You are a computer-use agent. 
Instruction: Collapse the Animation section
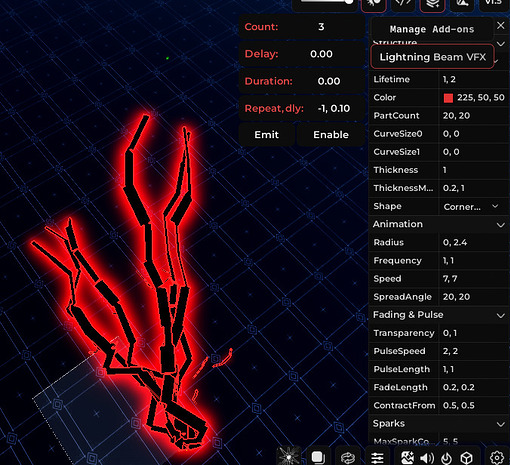tap(500, 225)
